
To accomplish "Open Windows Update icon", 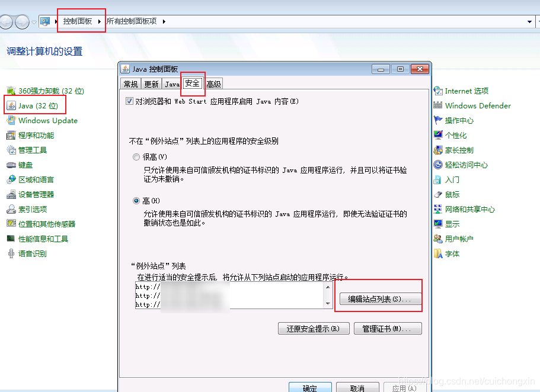I will 11,120.
